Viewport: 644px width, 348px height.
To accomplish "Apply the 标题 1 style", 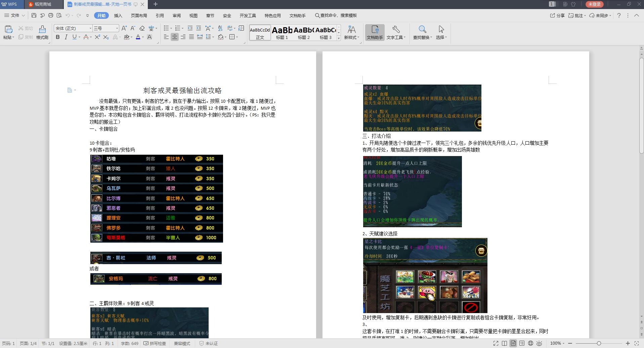I will [282, 33].
